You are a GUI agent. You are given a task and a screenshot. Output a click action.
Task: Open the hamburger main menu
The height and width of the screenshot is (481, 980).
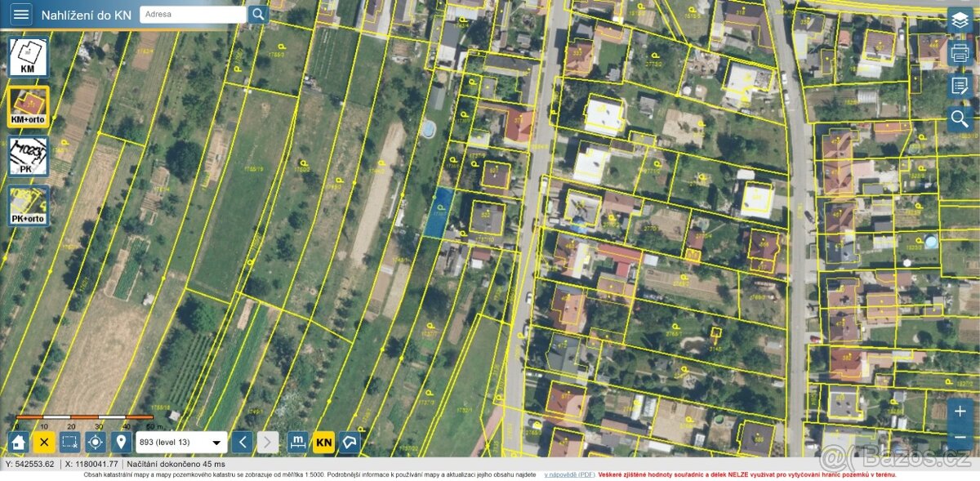pyautogui.click(x=21, y=14)
